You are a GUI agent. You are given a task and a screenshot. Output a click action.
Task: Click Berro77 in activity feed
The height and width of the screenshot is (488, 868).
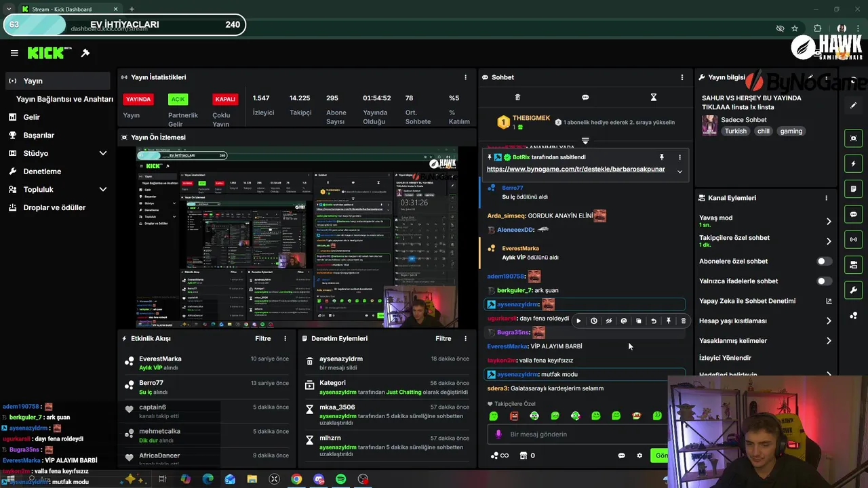coord(151,383)
